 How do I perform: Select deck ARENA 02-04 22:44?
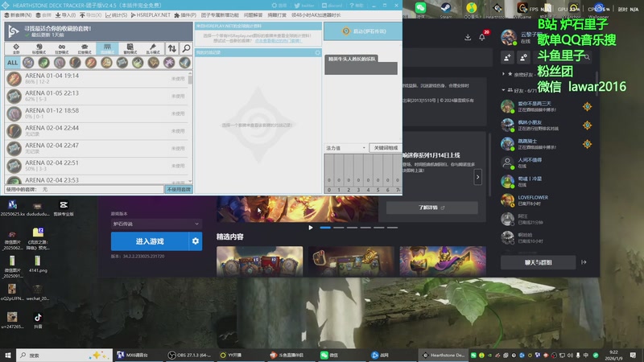96,131
